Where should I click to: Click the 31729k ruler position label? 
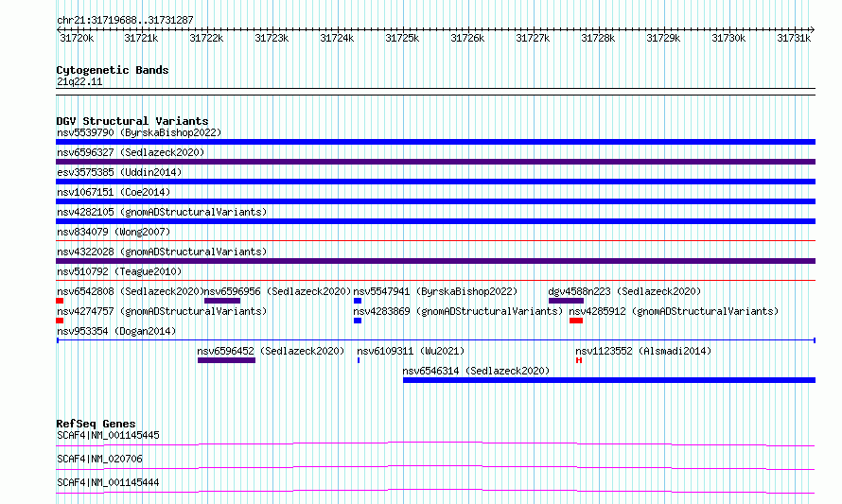[x=663, y=38]
